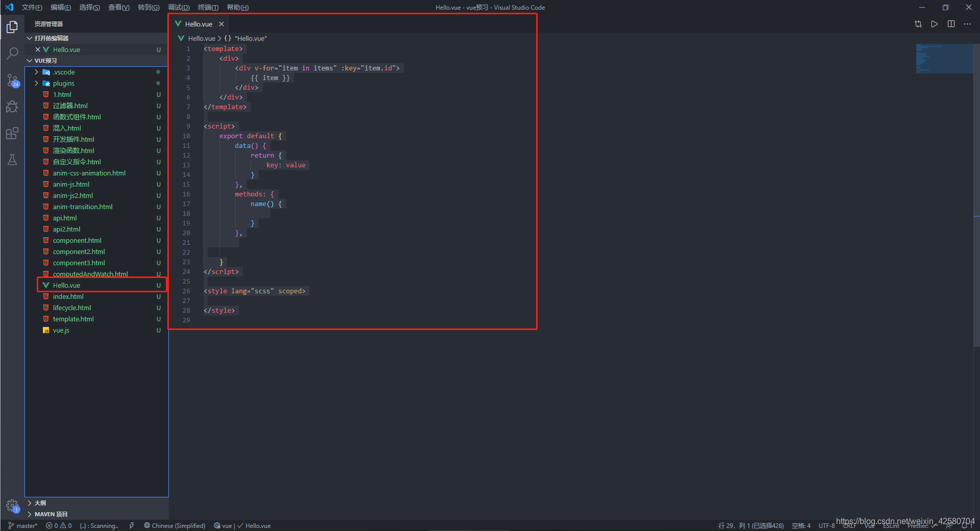Click the Run play icon in editor toolbar
Viewport: 980px width, 531px height.
tap(935, 24)
